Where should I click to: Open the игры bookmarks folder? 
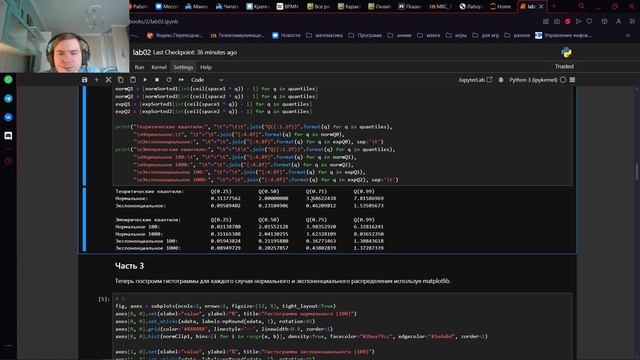click(x=456, y=36)
